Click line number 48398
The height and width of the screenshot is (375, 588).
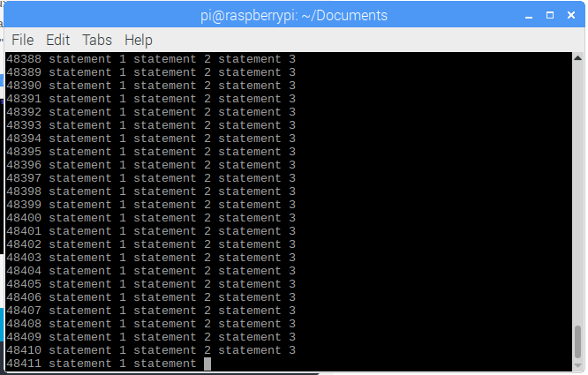click(24, 191)
